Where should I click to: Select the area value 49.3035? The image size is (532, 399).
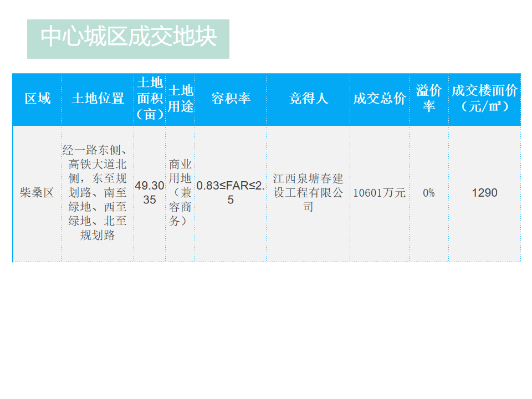150,193
